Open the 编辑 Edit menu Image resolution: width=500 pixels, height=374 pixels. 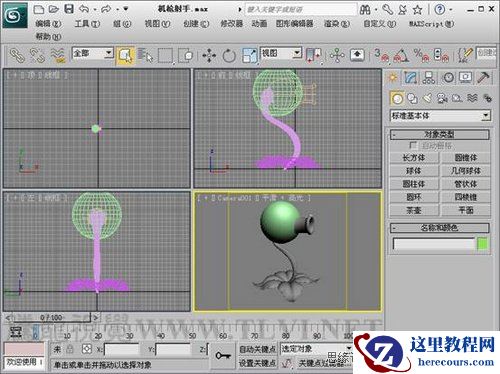click(x=49, y=24)
